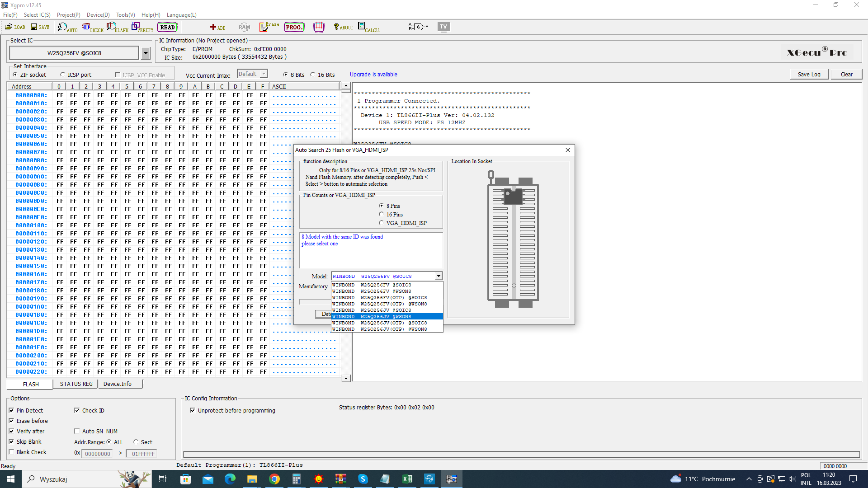Select the 16 Pins radio button

click(x=382, y=215)
